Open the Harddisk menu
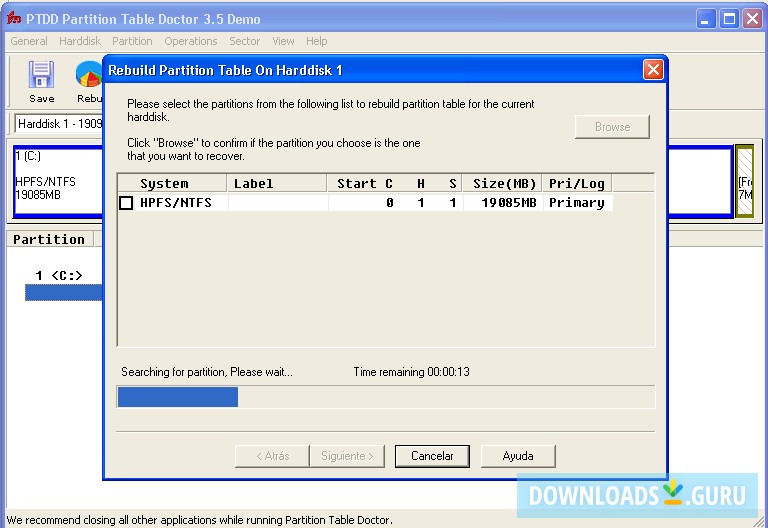The image size is (768, 528). click(80, 41)
